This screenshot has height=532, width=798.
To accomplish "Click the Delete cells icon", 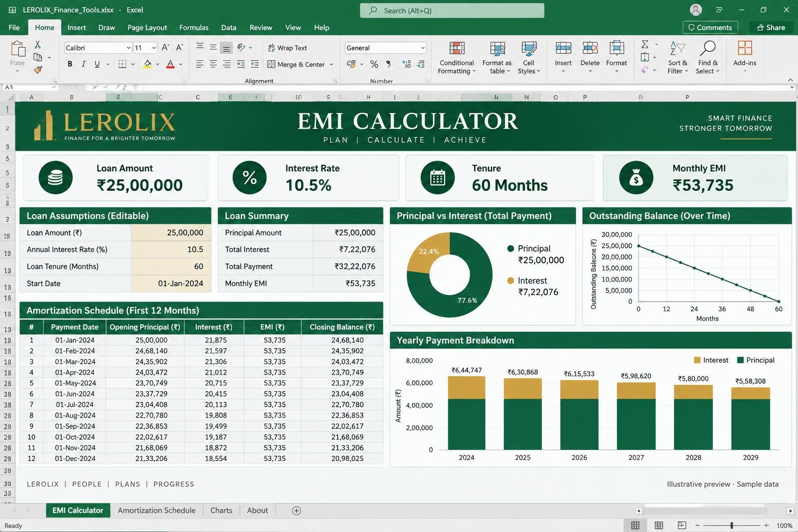I will 590,48.
